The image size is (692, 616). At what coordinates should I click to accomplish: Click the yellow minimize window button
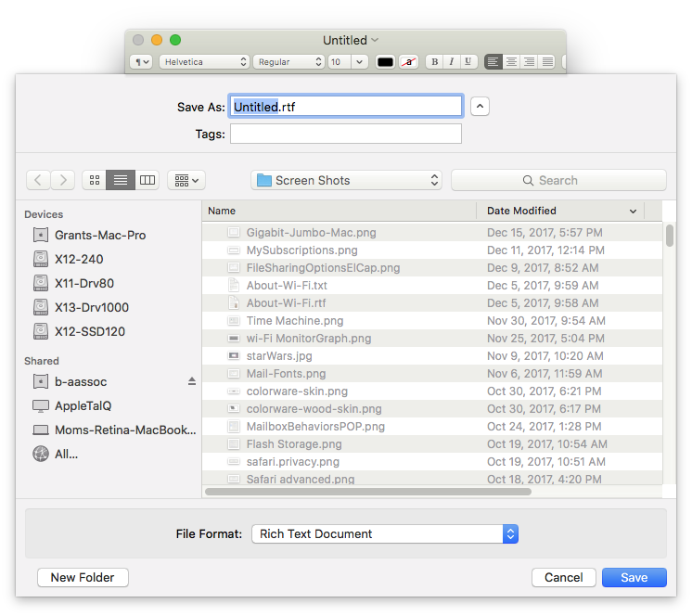(x=157, y=40)
